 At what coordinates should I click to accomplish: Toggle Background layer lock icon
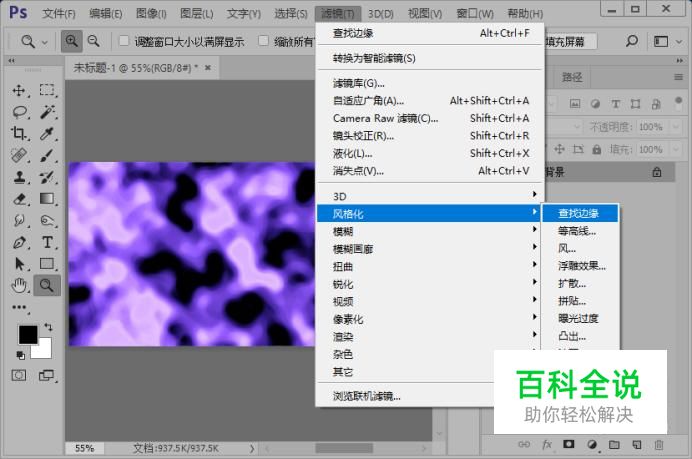657,172
